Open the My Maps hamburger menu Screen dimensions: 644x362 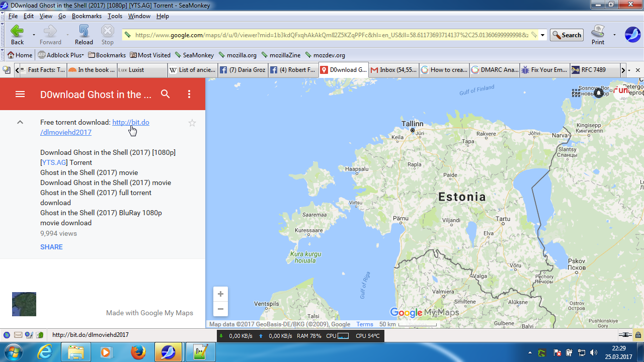point(20,94)
